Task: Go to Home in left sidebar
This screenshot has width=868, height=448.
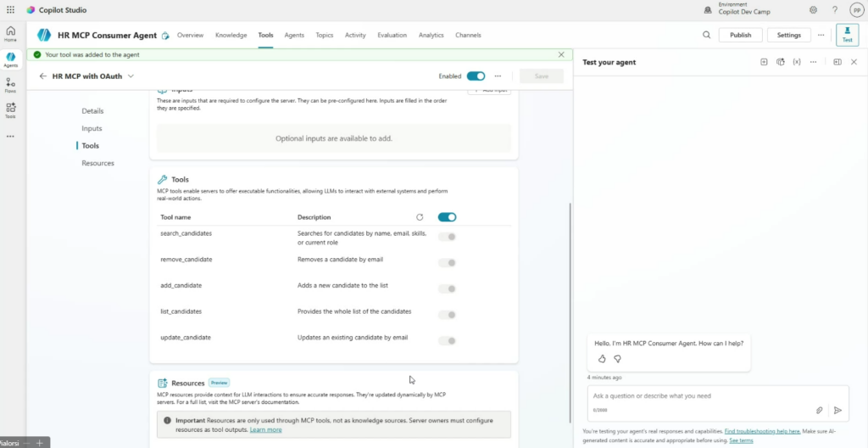Action: tap(10, 34)
